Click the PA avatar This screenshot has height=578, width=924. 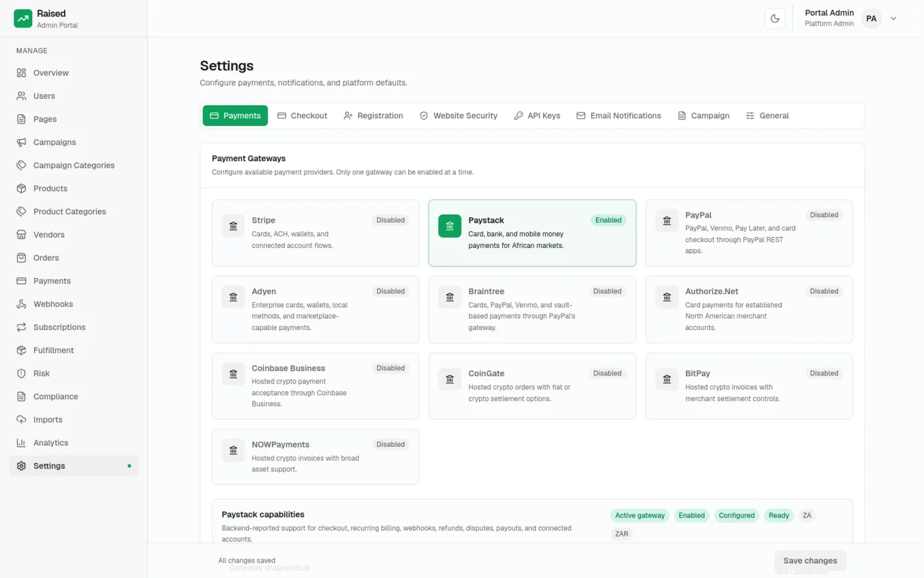click(x=871, y=19)
